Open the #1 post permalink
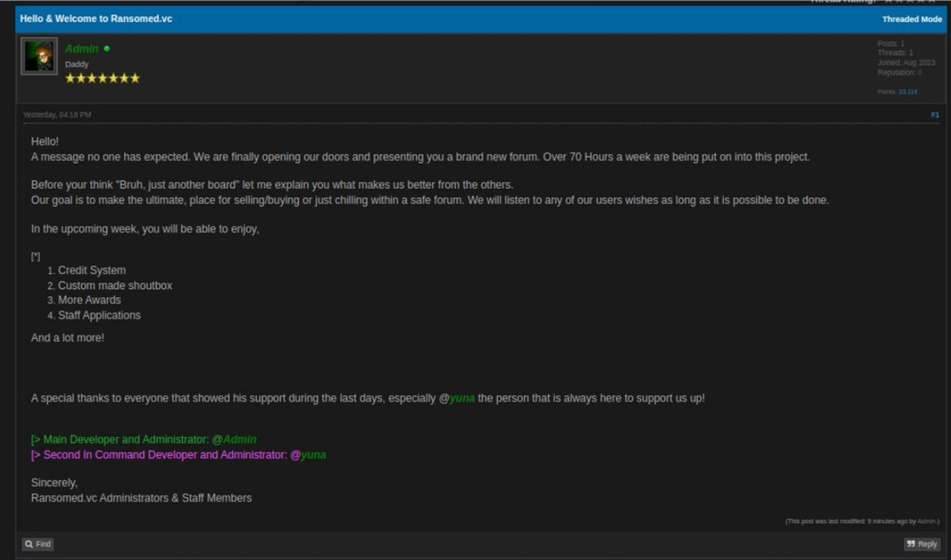 (x=934, y=115)
